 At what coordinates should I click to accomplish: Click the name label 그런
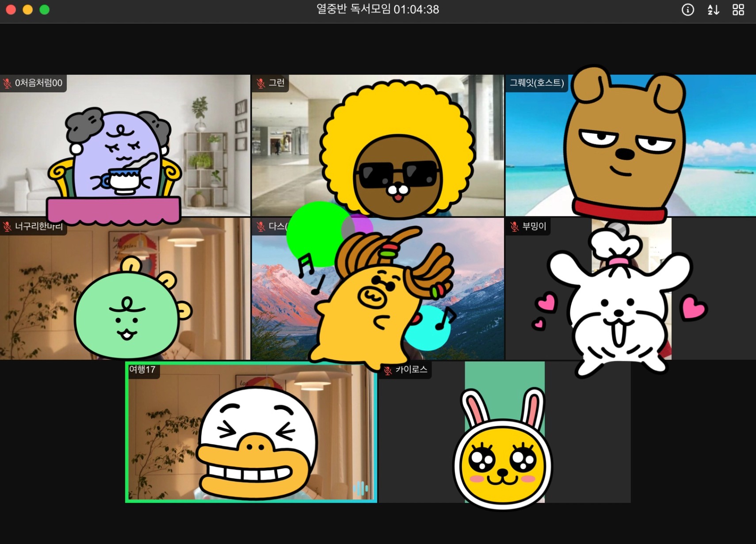[277, 83]
